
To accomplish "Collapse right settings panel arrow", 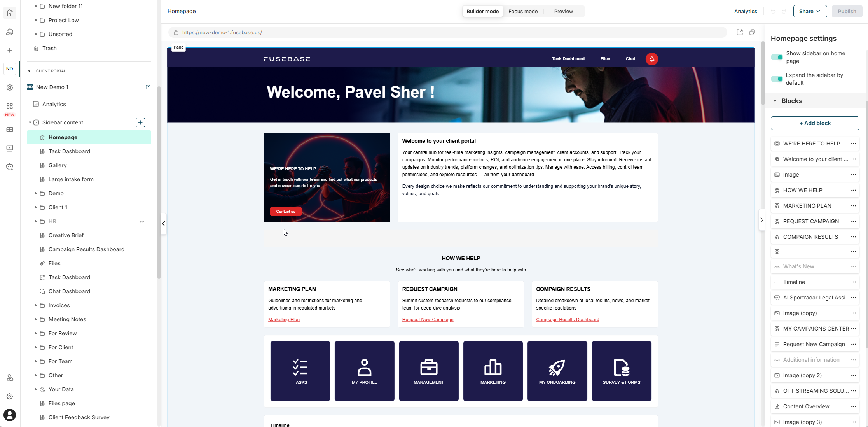I will tap(762, 220).
